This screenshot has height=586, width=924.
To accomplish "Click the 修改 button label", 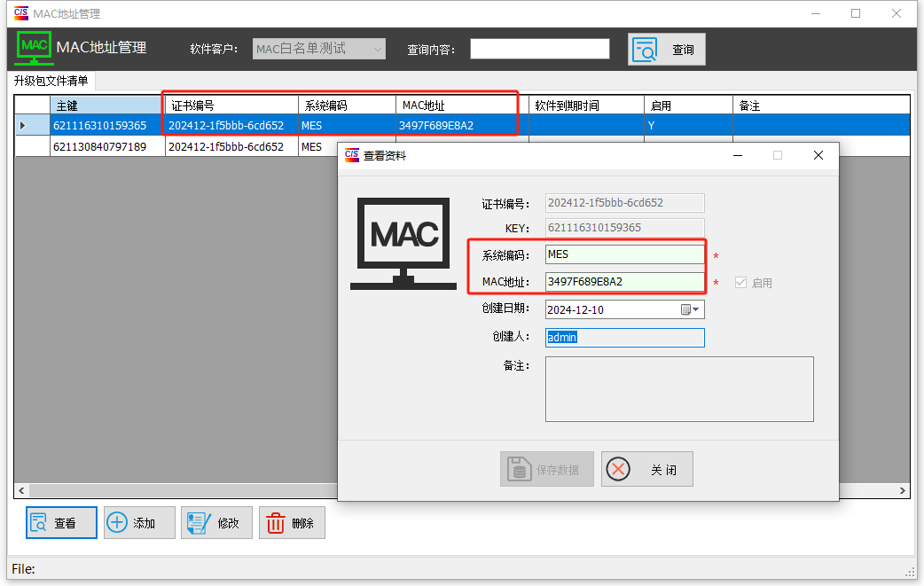I will 228,523.
